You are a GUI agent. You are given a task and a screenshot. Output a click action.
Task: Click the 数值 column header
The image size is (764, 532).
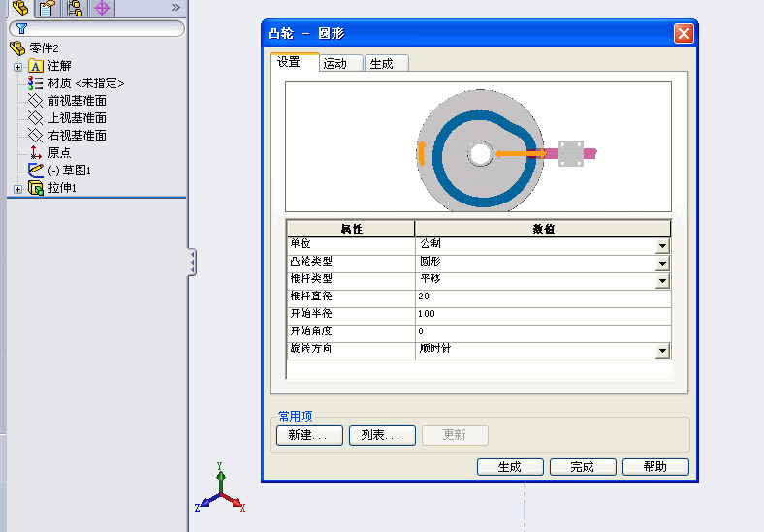pos(543,229)
